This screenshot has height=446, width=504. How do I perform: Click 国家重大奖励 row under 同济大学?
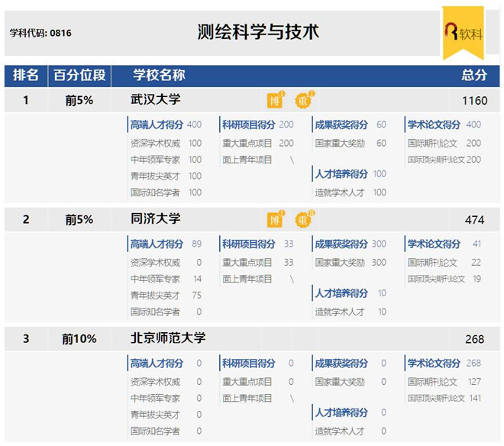(351, 263)
